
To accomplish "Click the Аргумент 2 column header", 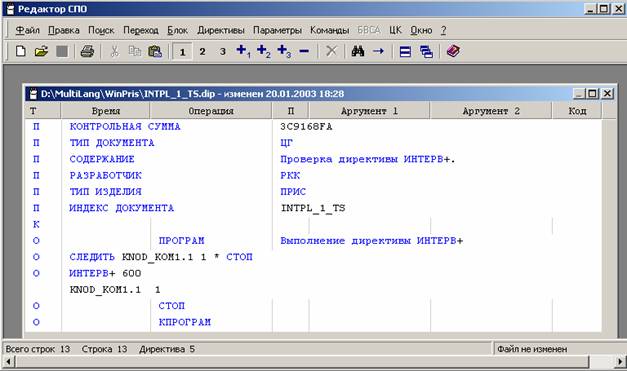I will [x=491, y=111].
